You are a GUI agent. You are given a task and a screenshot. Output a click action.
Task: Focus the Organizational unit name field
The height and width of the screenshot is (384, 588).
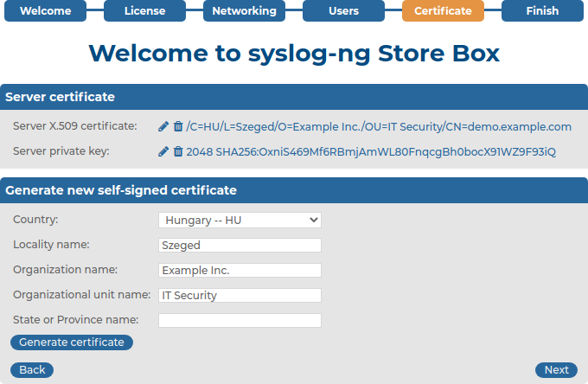click(240, 296)
